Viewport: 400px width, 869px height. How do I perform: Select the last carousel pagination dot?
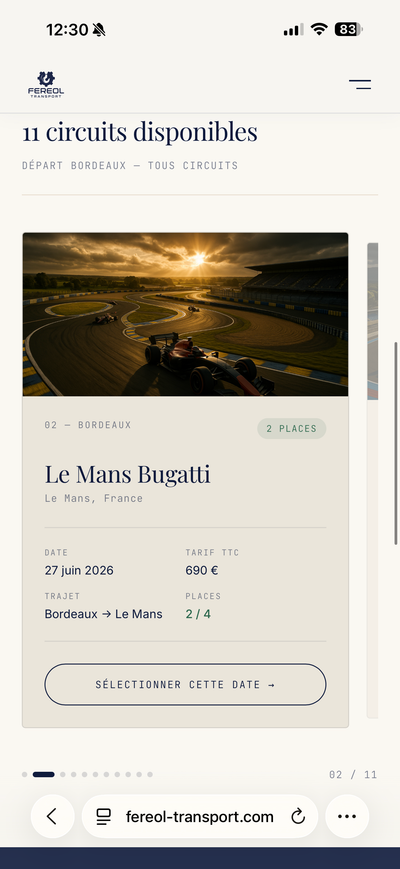point(150,774)
